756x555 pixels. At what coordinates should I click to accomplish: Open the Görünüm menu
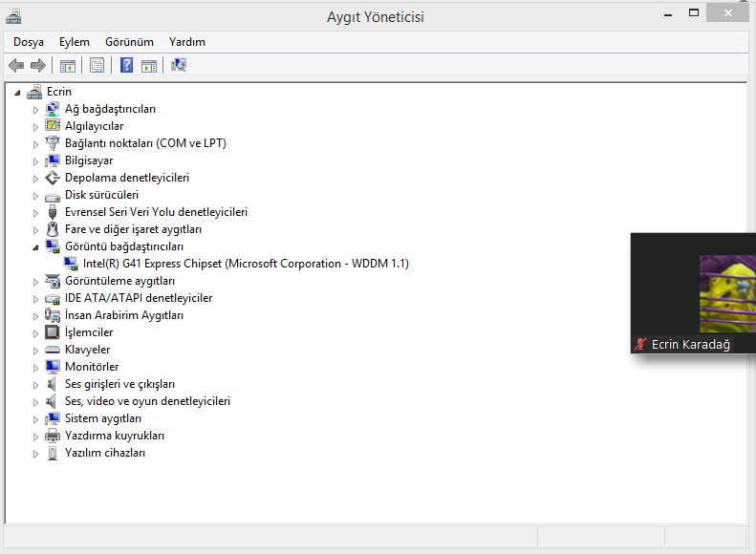129,42
